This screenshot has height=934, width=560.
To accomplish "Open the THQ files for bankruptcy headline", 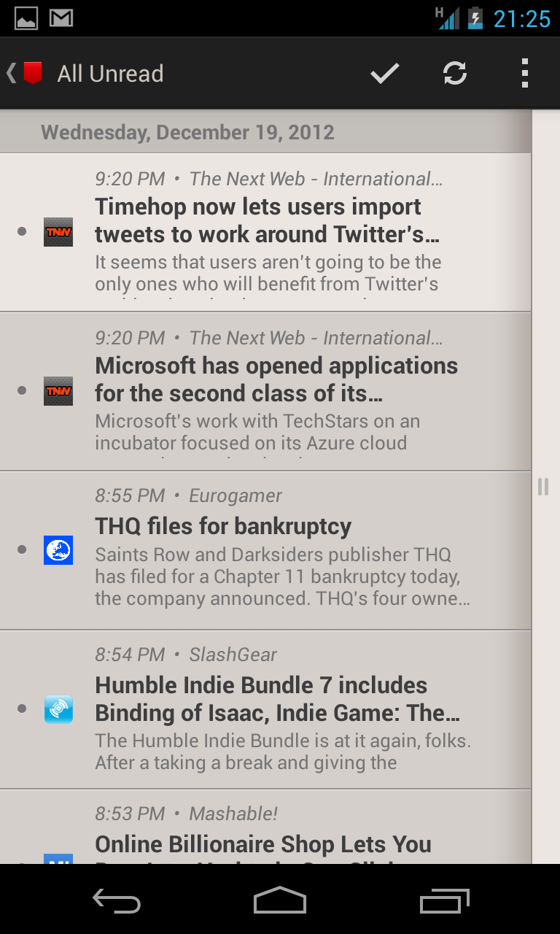I will 223,526.
